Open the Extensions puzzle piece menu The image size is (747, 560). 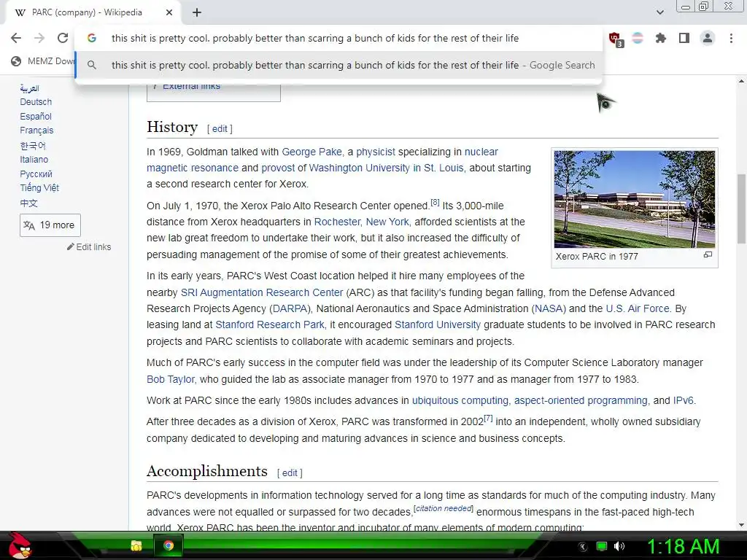pos(661,38)
